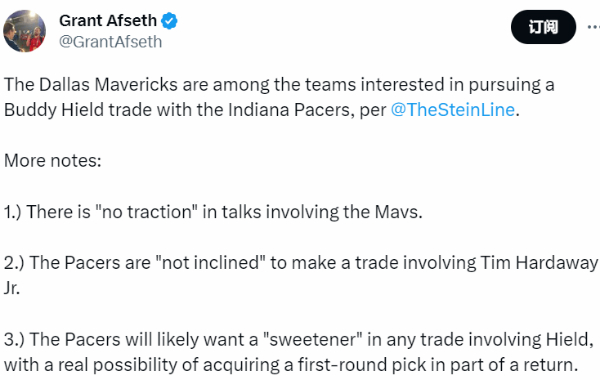Follow the @TheSteinLine mention link
The width and height of the screenshot is (600, 380).
(453, 110)
